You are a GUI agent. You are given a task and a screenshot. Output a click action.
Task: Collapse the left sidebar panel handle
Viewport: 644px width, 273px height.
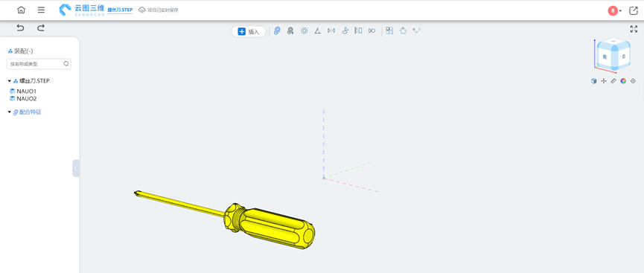coord(76,168)
